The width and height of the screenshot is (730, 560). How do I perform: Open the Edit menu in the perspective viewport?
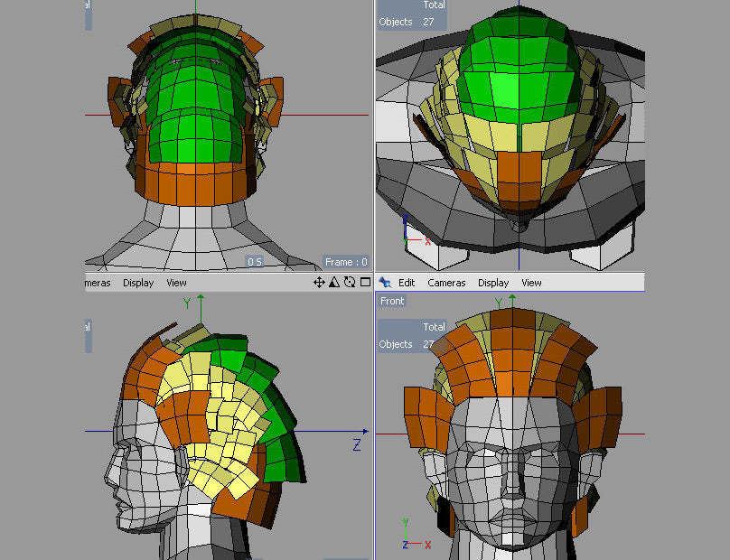(406, 282)
